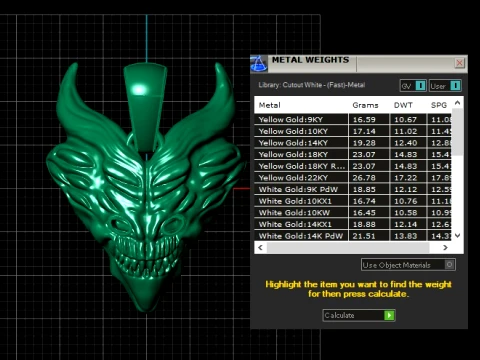Select the Yellow Gold:14KY row
The width and height of the screenshot is (480, 360).
(353, 143)
